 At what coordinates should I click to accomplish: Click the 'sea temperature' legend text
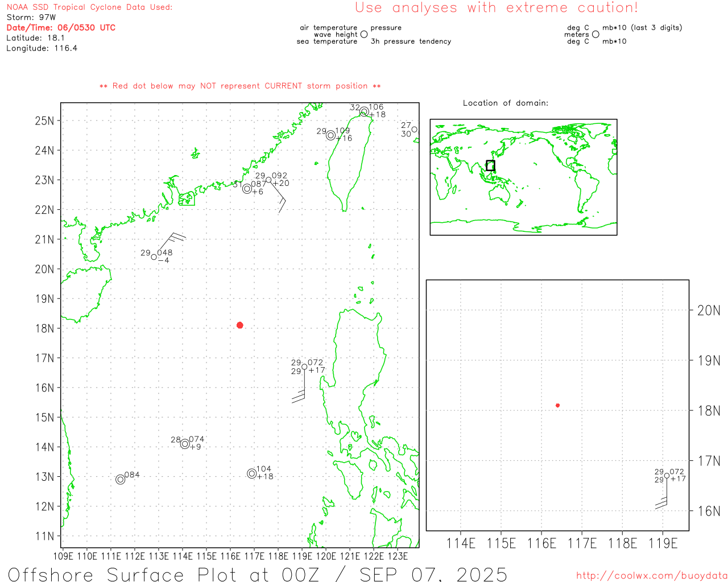click(327, 41)
